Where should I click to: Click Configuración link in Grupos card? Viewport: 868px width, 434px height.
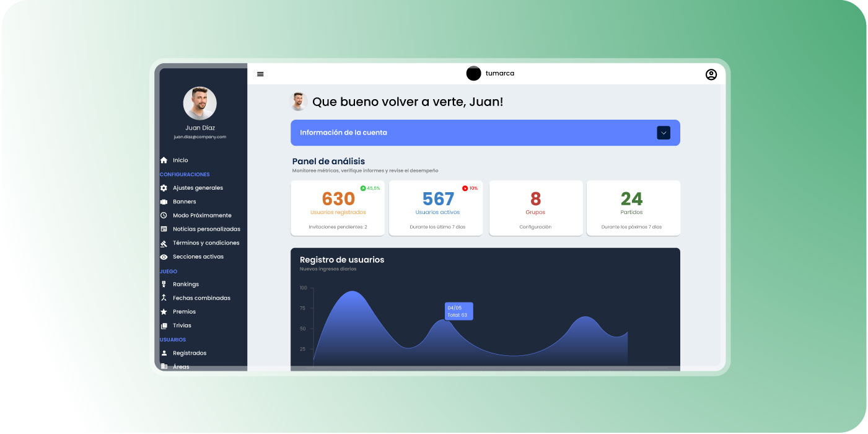[535, 227]
